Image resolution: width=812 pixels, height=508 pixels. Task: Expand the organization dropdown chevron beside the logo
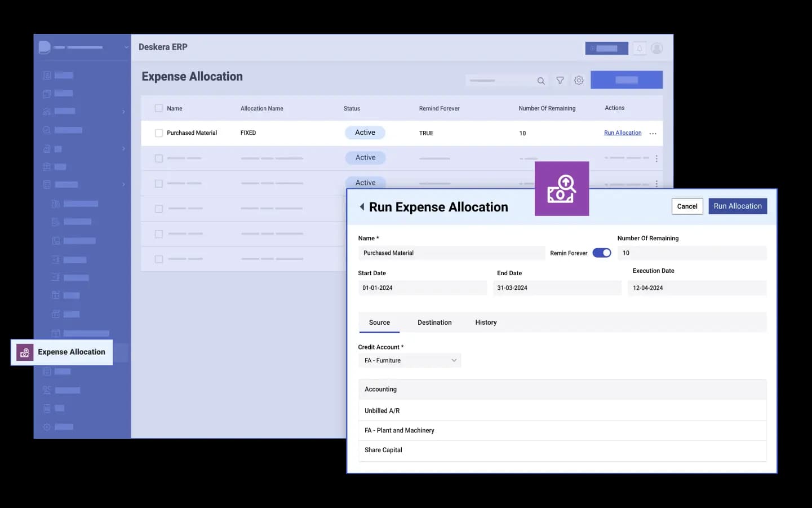(x=126, y=47)
